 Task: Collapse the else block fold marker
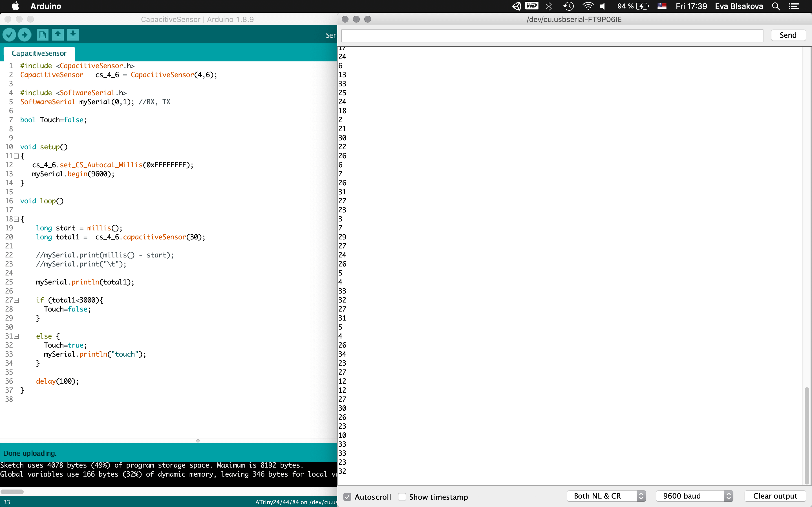16,336
